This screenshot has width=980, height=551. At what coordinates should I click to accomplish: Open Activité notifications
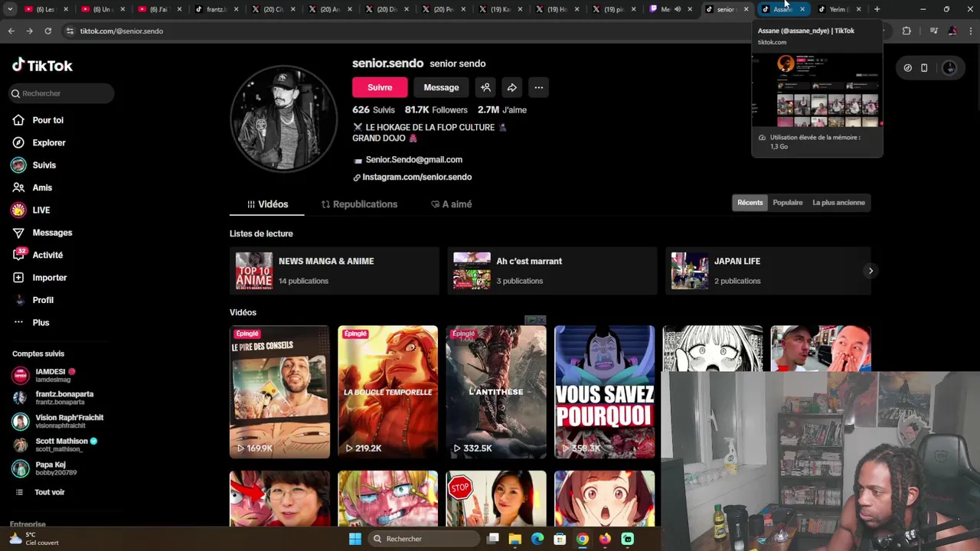point(47,255)
